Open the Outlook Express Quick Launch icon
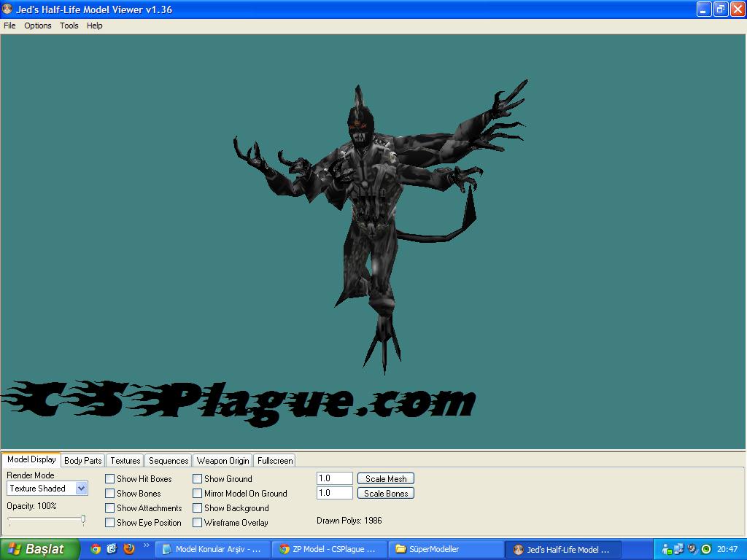747x560 pixels. coord(112,549)
